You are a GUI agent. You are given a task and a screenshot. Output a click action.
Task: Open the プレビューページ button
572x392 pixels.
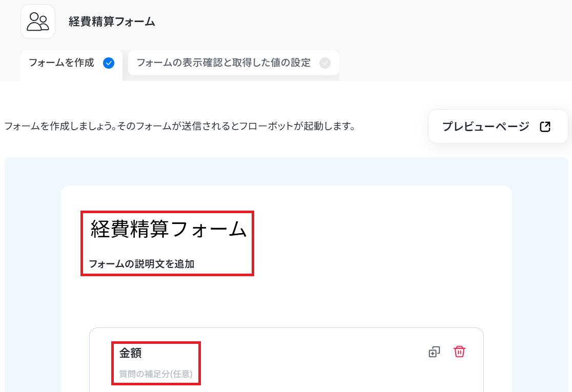[x=498, y=126]
